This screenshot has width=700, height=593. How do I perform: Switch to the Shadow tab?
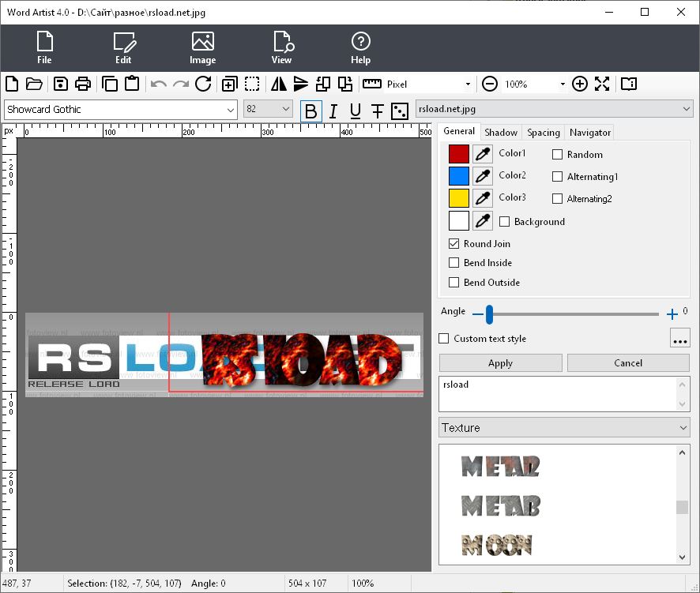[501, 133]
